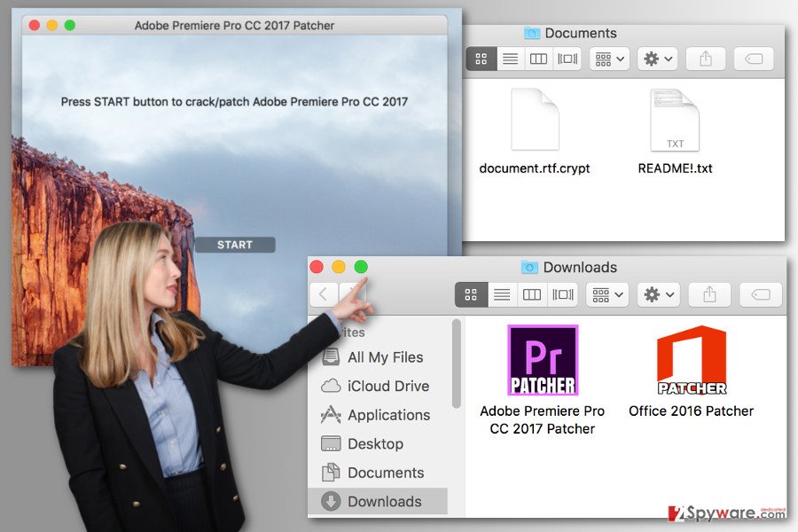This screenshot has width=798, height=532.
Task: Minimize the Downloads Finder window
Action: pos(339,267)
